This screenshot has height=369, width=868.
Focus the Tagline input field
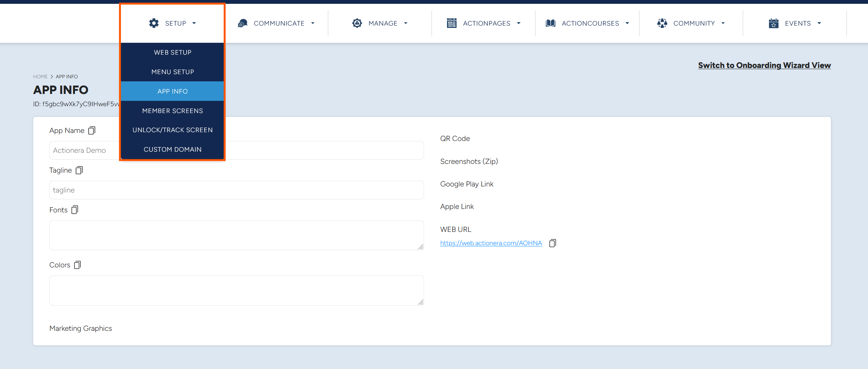236,190
